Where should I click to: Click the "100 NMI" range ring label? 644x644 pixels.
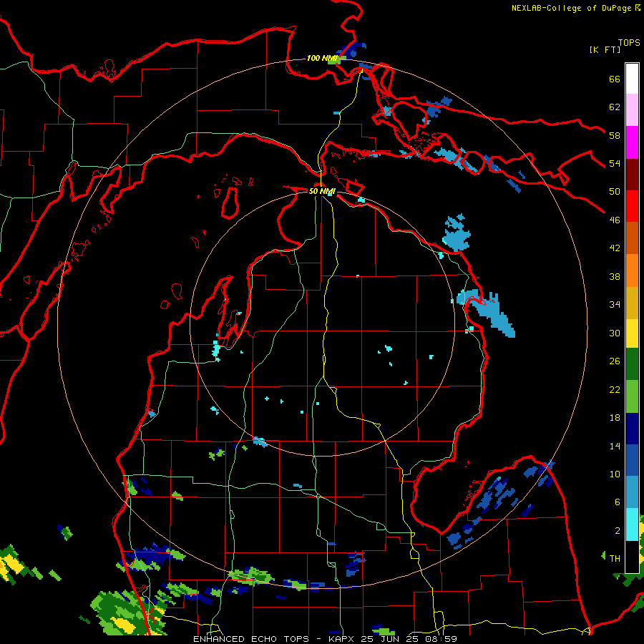[322, 58]
